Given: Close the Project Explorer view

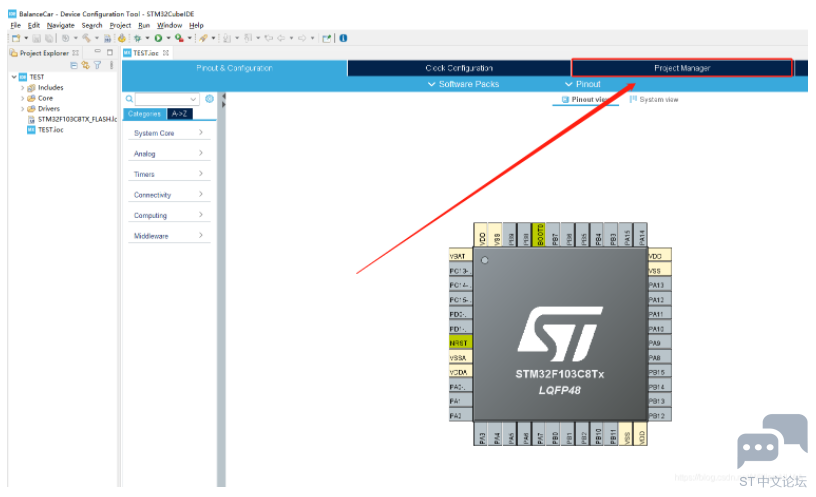Looking at the screenshot, I should [75, 53].
